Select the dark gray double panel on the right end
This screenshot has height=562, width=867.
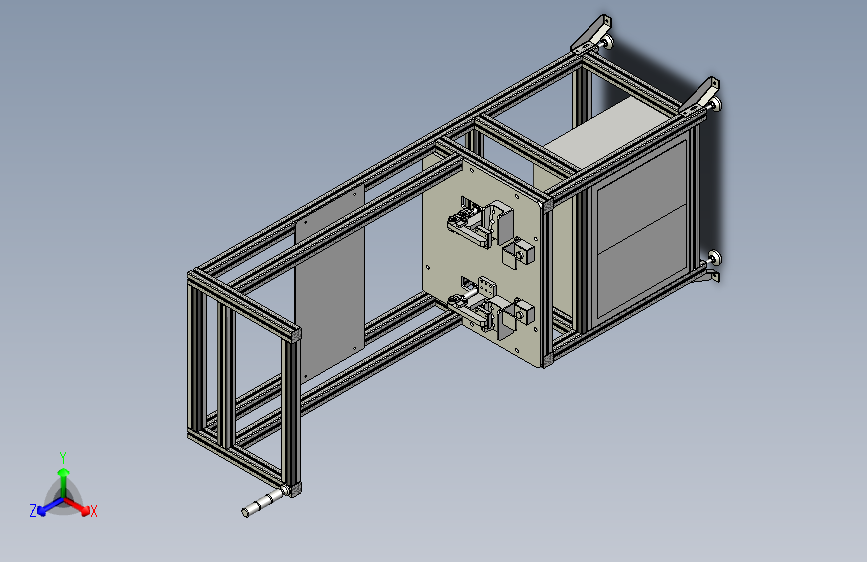click(641, 231)
